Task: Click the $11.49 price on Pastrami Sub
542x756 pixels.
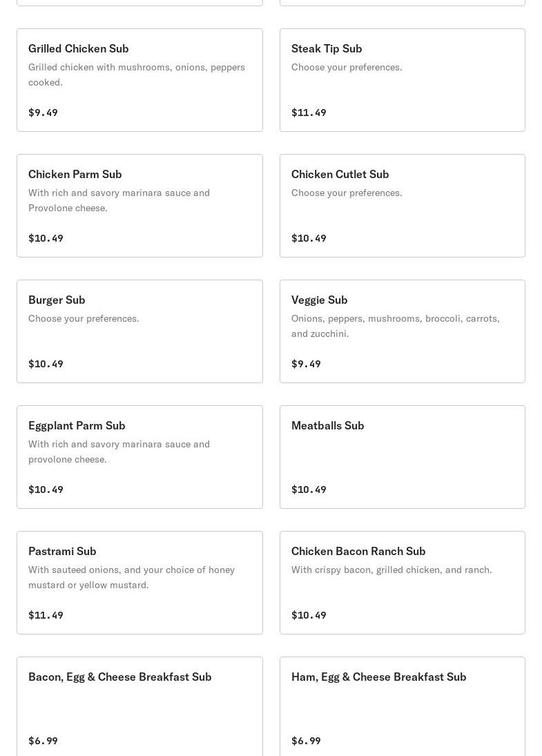Action: click(x=46, y=615)
